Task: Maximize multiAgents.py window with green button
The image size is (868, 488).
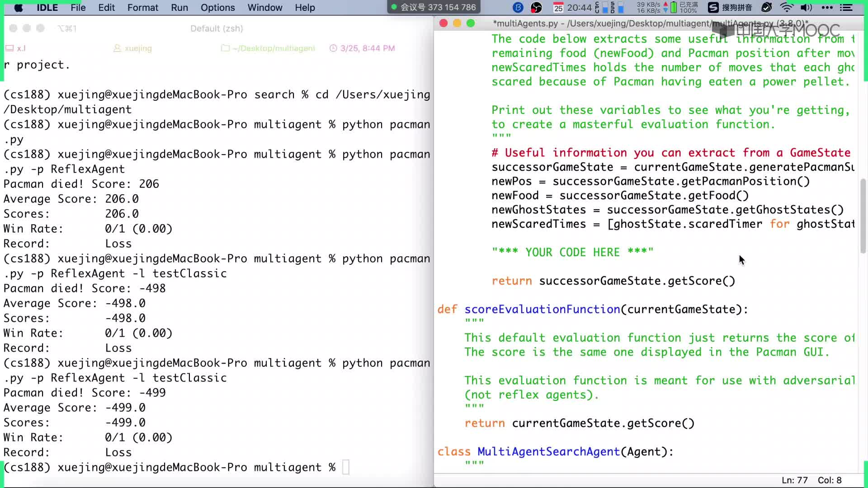Action: pos(471,23)
